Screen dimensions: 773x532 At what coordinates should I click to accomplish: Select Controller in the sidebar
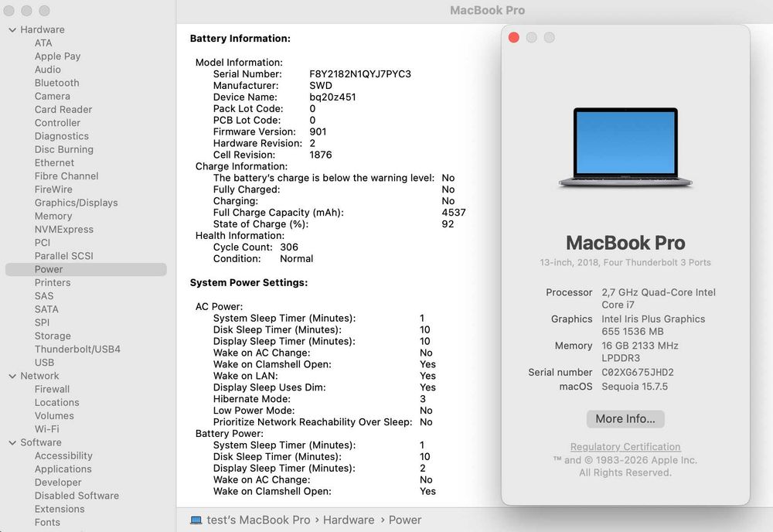pyautogui.click(x=57, y=123)
